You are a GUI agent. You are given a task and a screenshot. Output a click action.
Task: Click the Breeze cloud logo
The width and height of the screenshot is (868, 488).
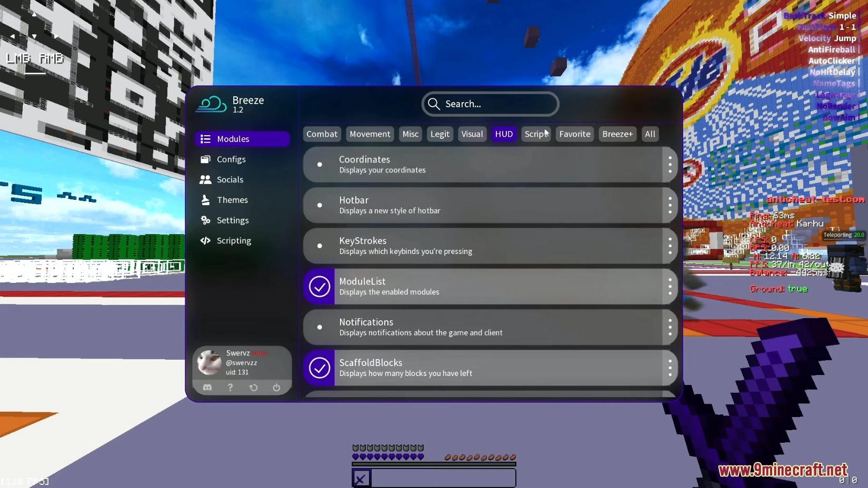pyautogui.click(x=211, y=104)
